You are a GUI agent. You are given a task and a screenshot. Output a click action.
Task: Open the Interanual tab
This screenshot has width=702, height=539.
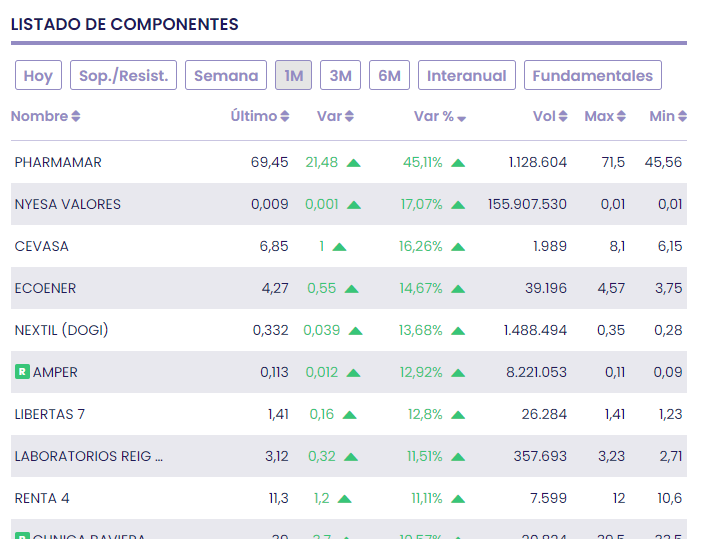(x=467, y=76)
